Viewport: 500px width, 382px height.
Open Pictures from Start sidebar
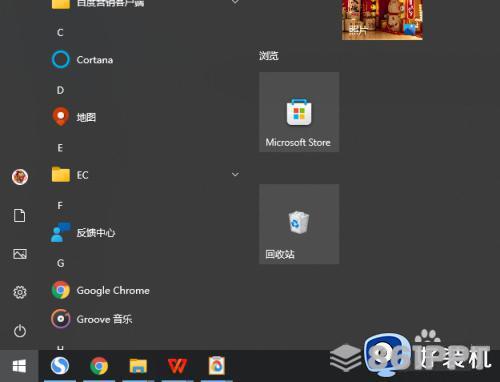point(20,254)
